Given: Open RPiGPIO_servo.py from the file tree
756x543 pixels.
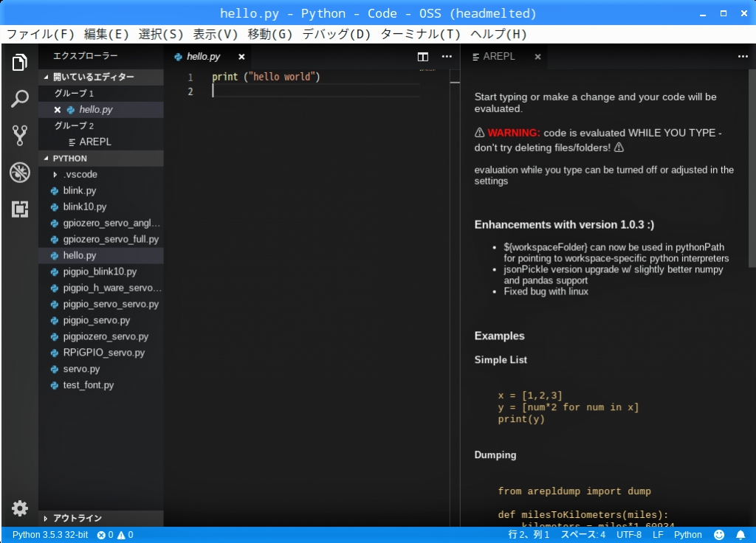Looking at the screenshot, I should point(100,353).
